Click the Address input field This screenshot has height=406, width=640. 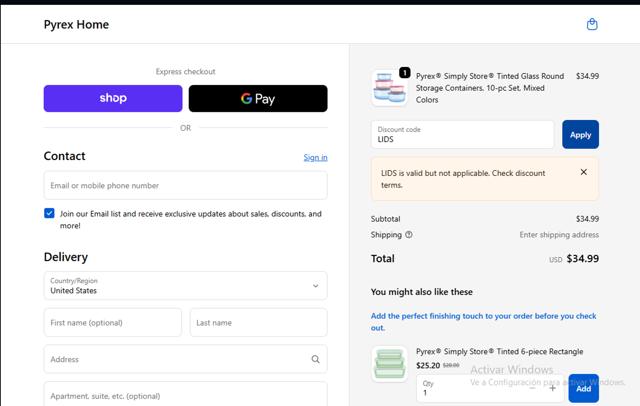tap(175, 359)
